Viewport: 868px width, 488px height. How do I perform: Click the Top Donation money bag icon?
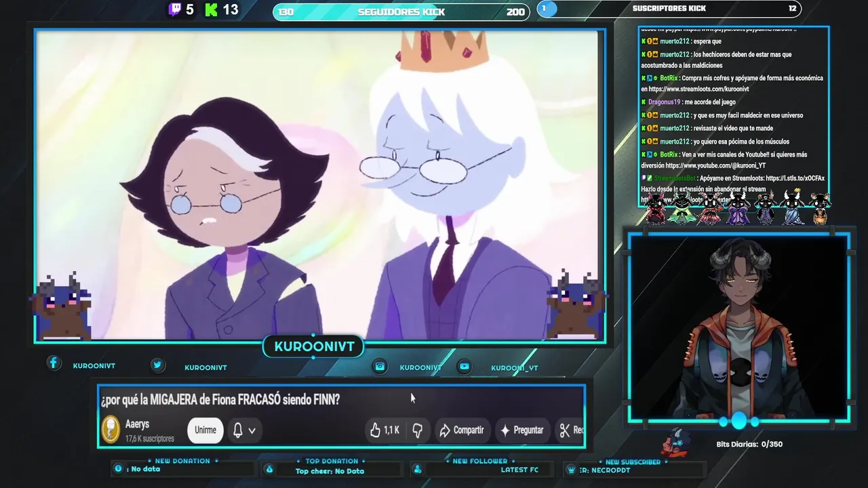click(269, 469)
